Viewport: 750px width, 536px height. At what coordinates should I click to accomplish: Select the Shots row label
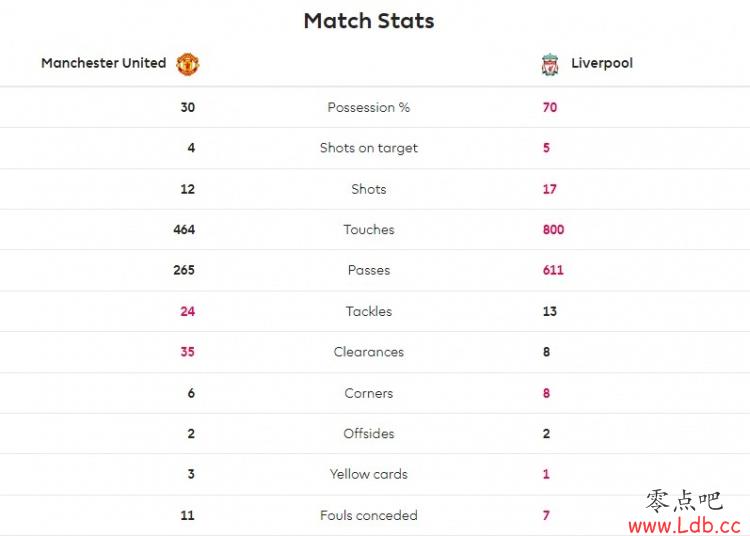(369, 189)
